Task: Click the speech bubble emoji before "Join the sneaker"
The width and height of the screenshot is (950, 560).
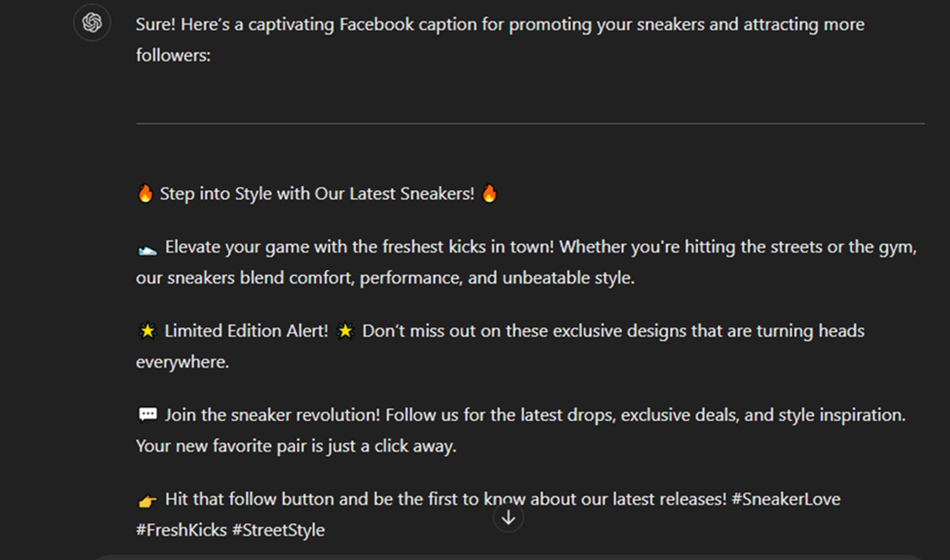Action: click(147, 415)
